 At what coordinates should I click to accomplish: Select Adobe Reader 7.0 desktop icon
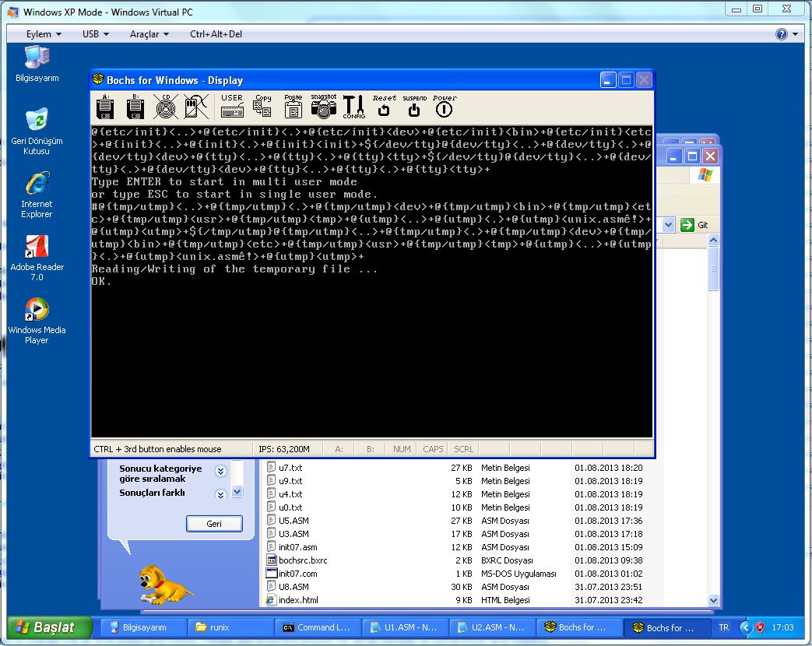coord(37,258)
